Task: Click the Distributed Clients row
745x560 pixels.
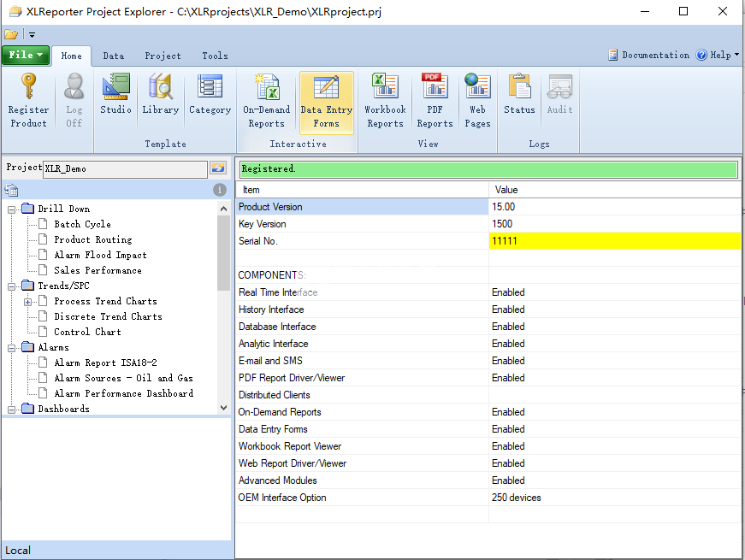Action: [488, 395]
